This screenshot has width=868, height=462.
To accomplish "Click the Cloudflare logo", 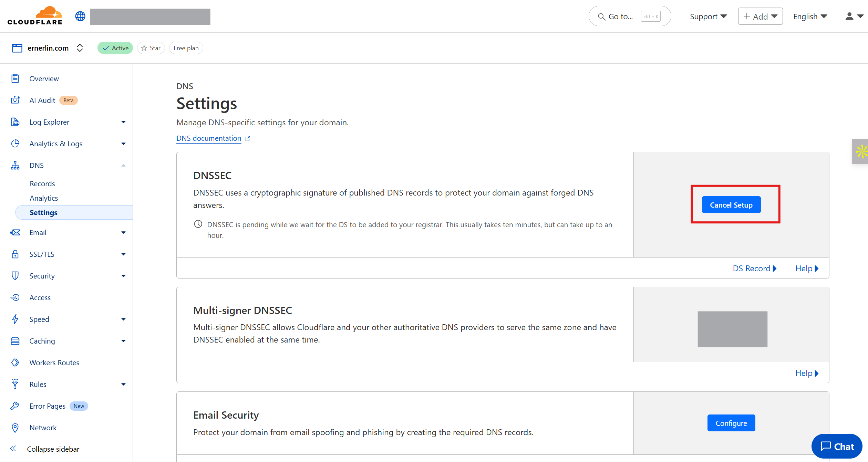I will (34, 15).
